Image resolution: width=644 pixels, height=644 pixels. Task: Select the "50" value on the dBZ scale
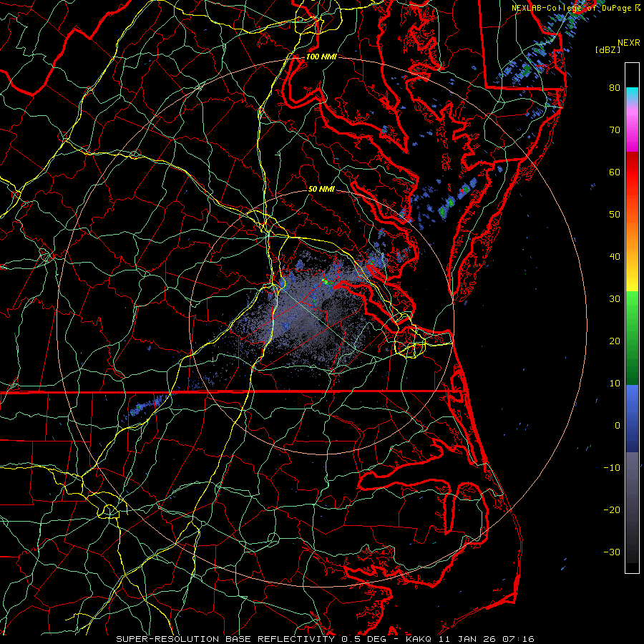pos(615,215)
